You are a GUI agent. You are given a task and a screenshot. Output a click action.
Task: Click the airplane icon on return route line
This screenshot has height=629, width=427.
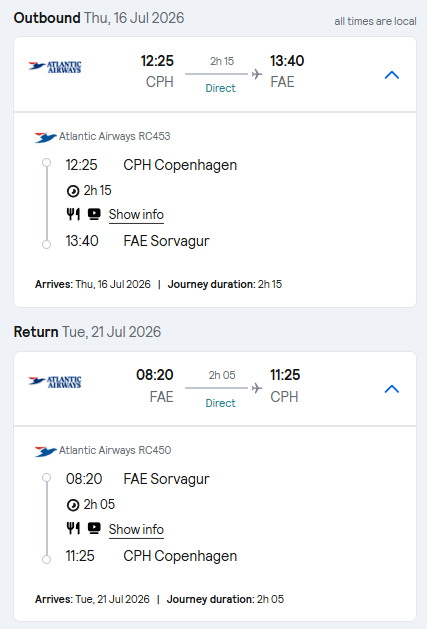pos(257,388)
